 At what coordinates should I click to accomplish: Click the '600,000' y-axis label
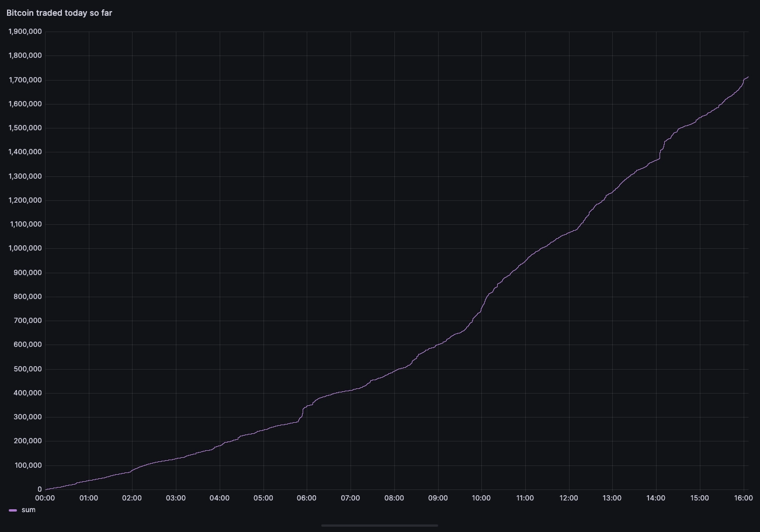28,345
